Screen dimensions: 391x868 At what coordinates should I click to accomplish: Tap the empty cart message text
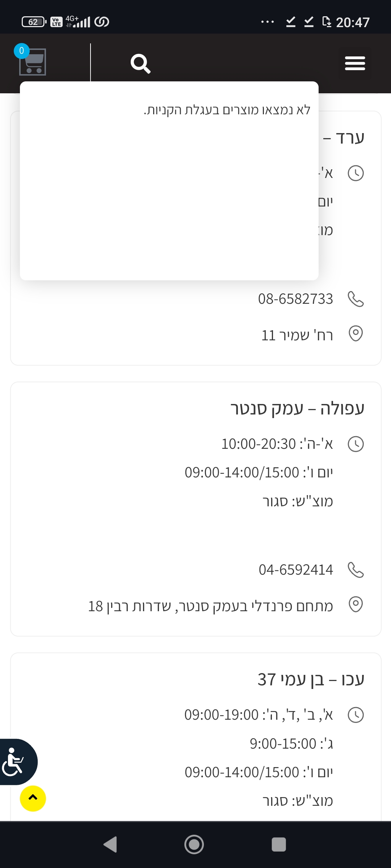227,110
